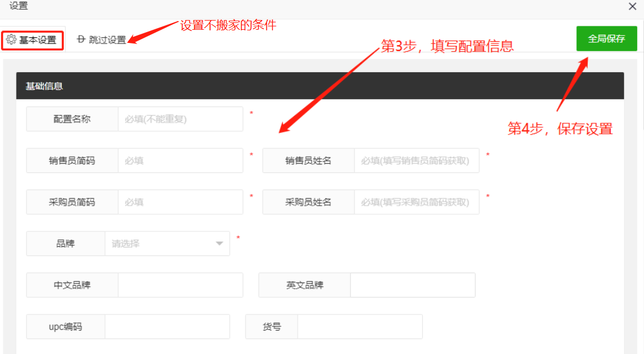Viewport: 644px width, 354px height.
Task: Click the 品牌 field label
Action: (65, 243)
